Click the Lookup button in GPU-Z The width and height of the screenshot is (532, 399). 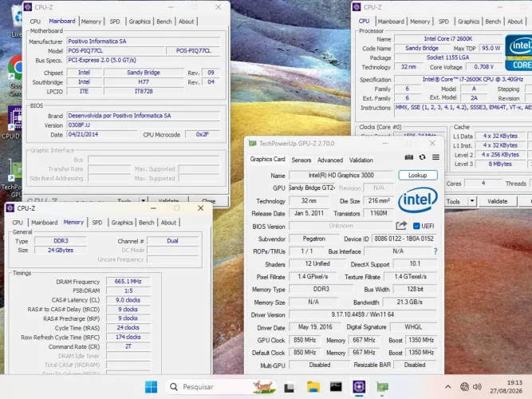[418, 176]
